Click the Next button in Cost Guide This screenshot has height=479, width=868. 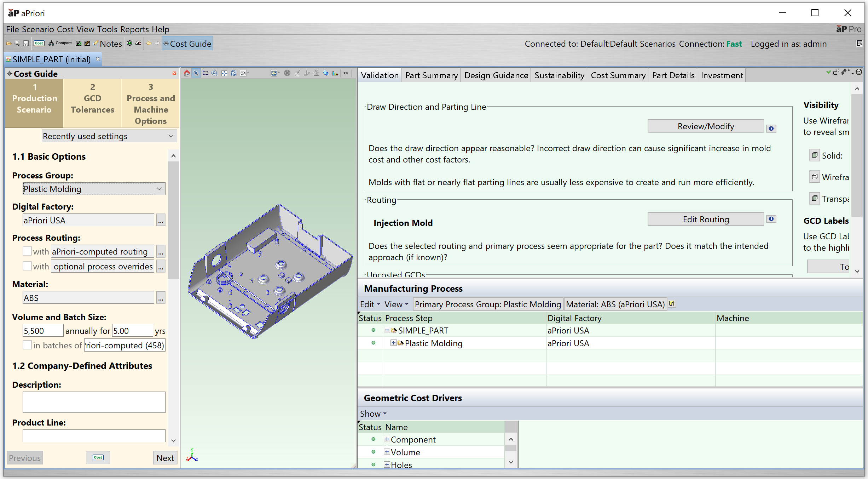pos(165,457)
